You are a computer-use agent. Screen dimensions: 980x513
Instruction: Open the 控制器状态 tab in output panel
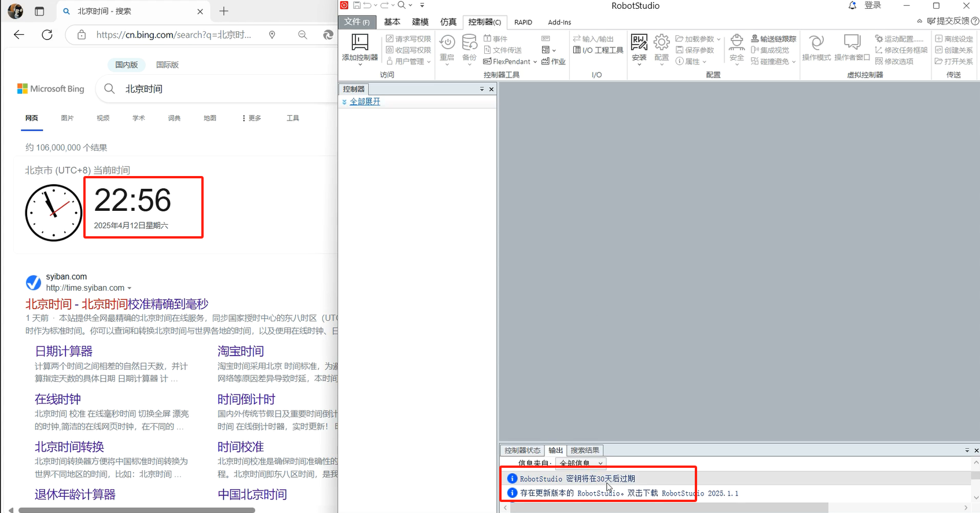(x=522, y=450)
